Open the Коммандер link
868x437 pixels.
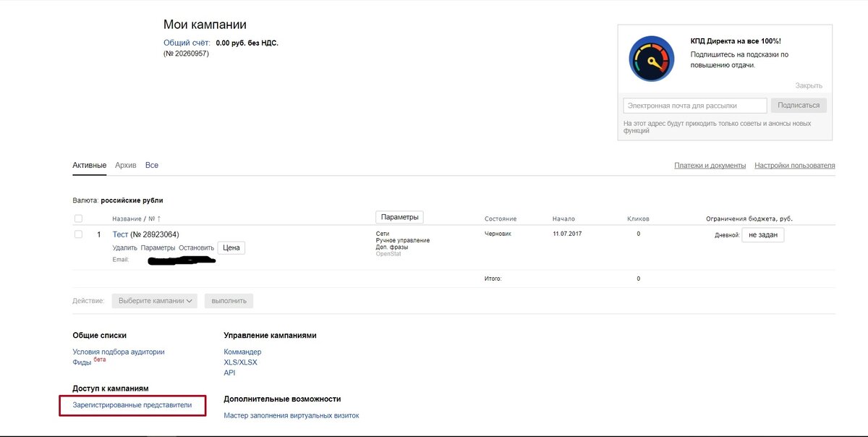(x=242, y=352)
